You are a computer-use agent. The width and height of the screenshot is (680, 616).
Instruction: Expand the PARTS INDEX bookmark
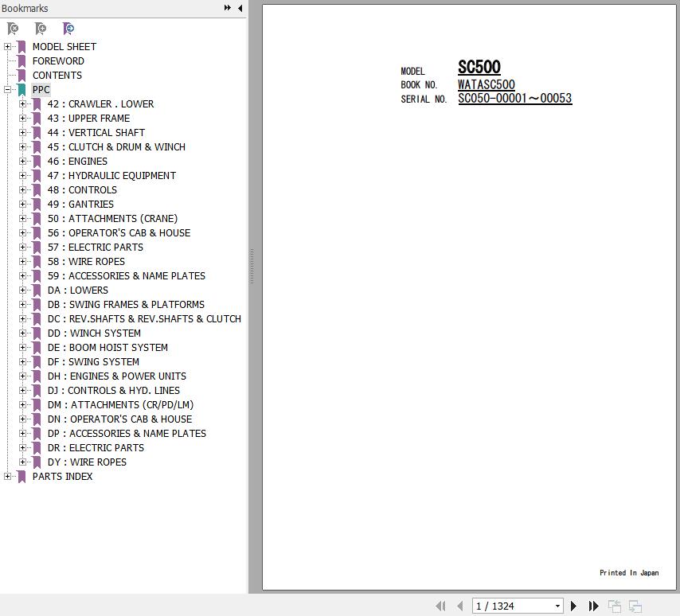point(7,476)
